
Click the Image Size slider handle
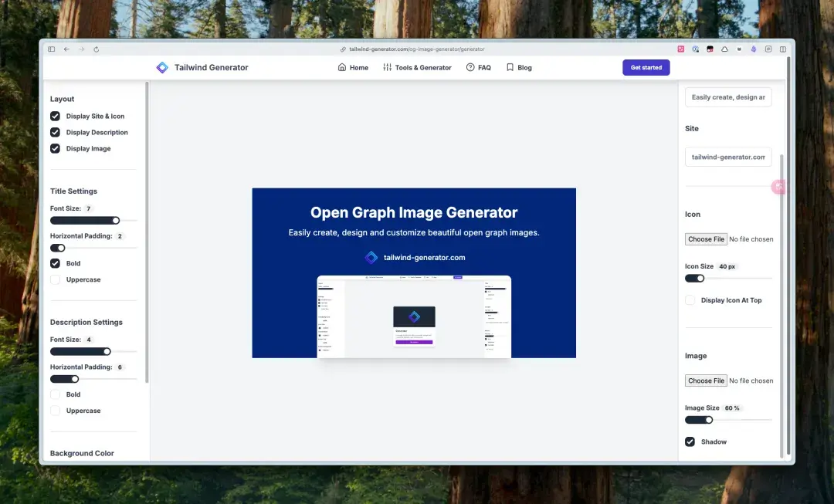click(x=708, y=420)
